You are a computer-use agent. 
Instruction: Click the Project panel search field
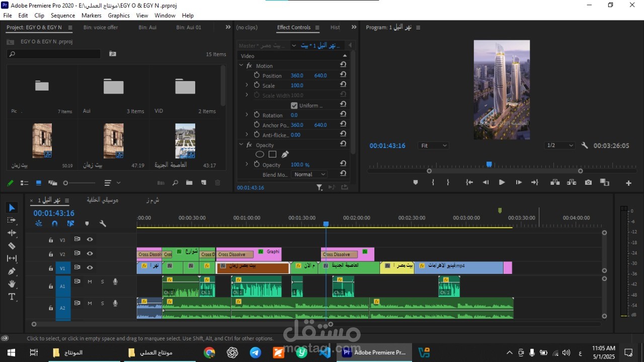click(x=53, y=54)
